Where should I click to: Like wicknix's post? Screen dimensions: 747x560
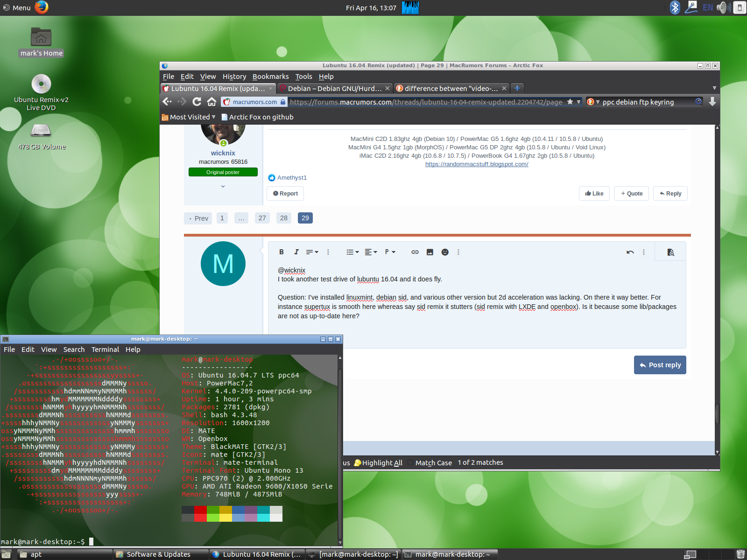point(594,194)
